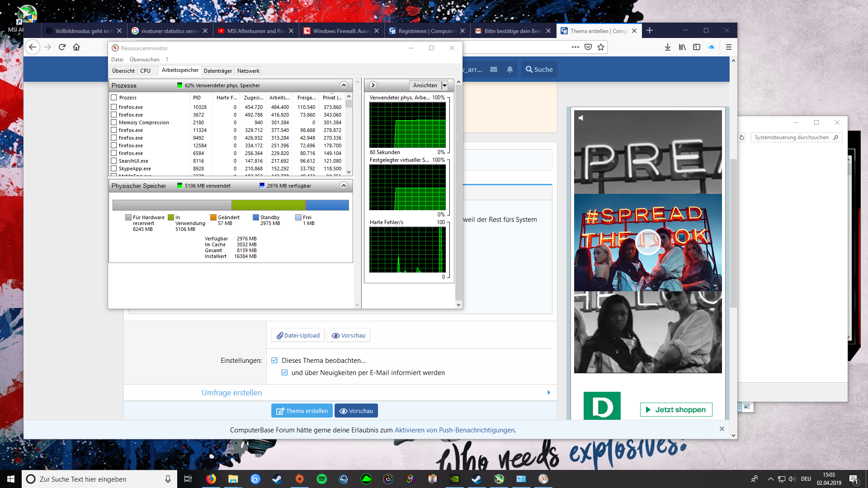The width and height of the screenshot is (868, 488).
Task: Check the Memory Compression process checkbox
Action: (114, 122)
